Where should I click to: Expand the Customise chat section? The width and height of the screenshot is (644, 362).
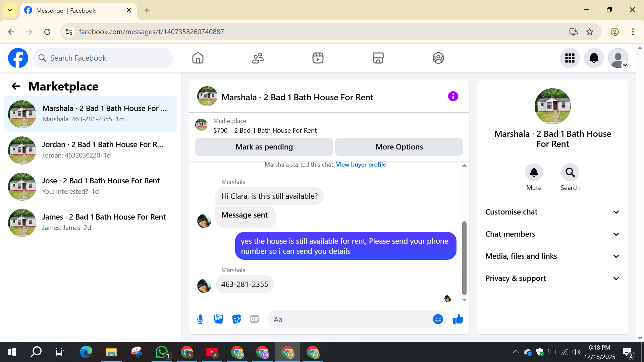553,212
